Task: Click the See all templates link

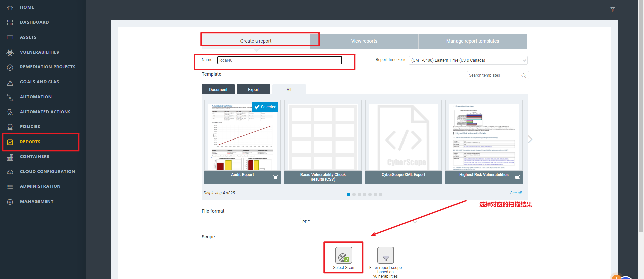Action: pyautogui.click(x=516, y=193)
